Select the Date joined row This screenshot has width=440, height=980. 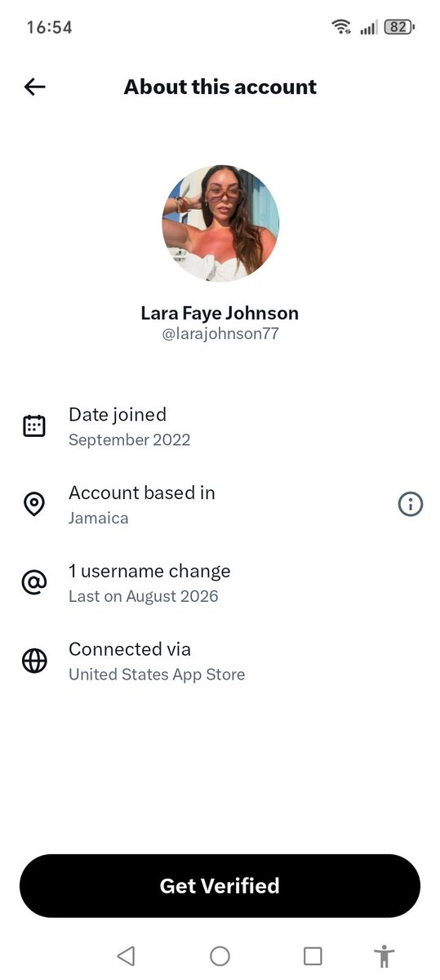[x=220, y=426]
